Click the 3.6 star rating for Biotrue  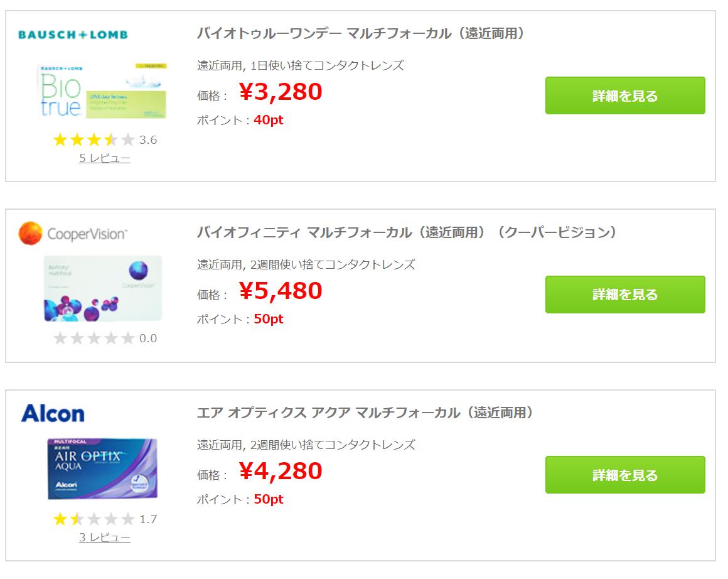[105, 139]
